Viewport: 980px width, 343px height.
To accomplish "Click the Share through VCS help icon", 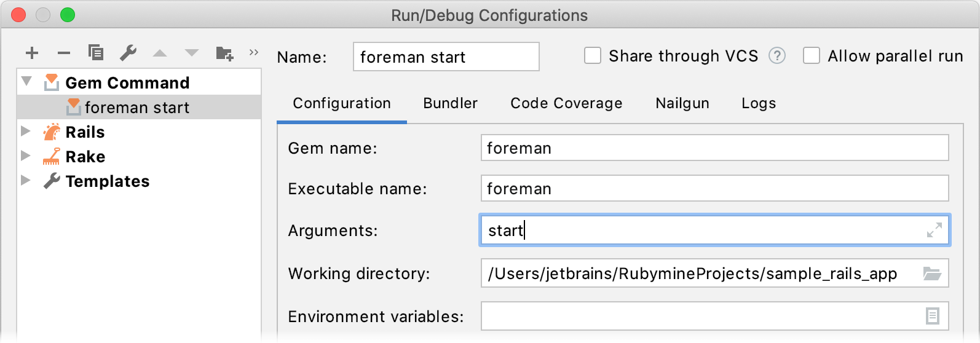I will (x=777, y=56).
